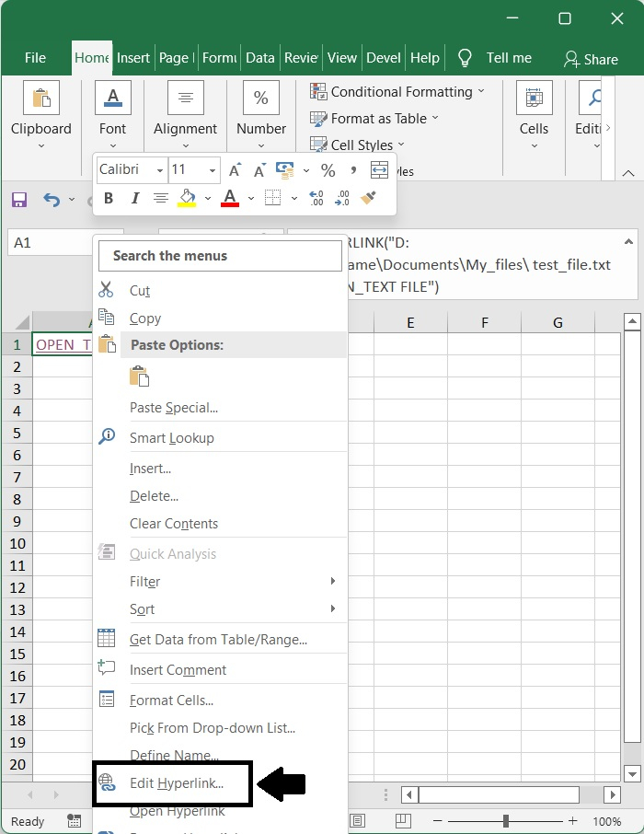The height and width of the screenshot is (834, 644).
Task: Click the Font group icon in ribbon
Action: 113,98
